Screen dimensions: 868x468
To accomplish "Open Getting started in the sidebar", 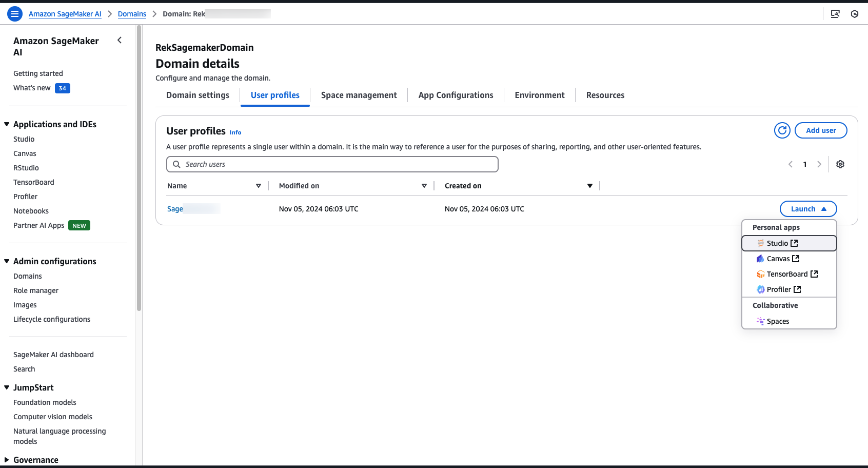I will pos(38,73).
